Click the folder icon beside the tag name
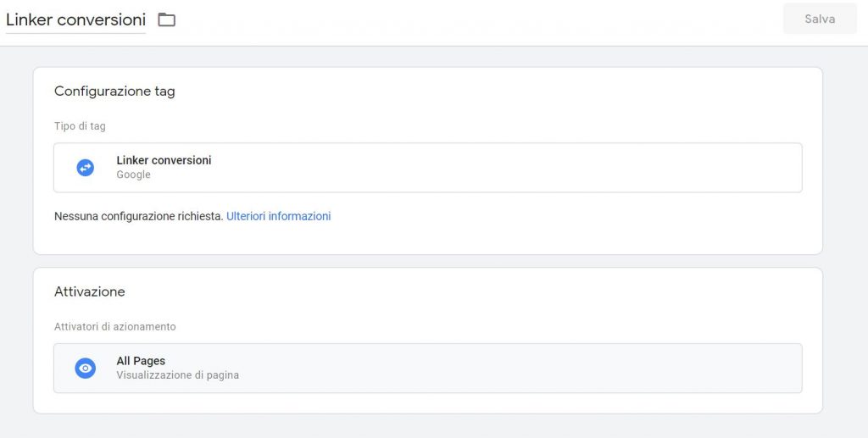Image resolution: width=868 pixels, height=438 pixels. point(166,19)
